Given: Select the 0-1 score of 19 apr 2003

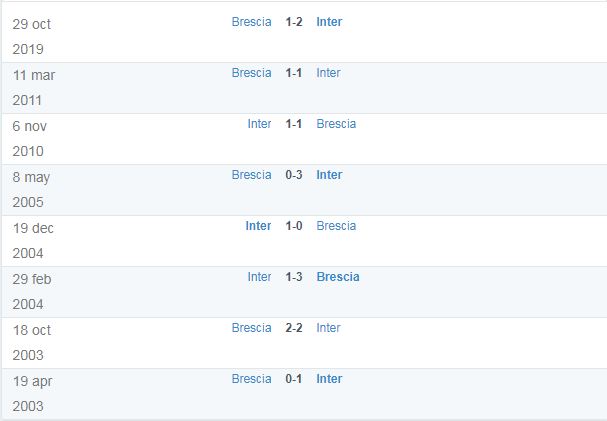Looking at the screenshot, I should (294, 379).
